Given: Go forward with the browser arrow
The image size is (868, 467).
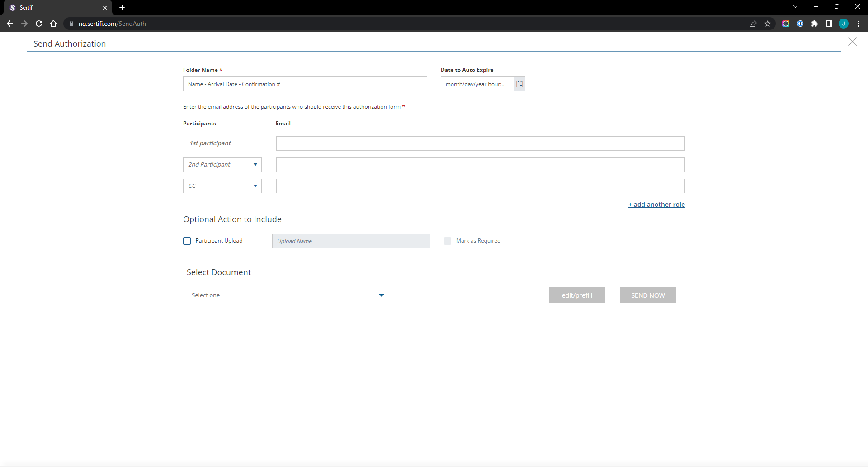Looking at the screenshot, I should click(24, 24).
